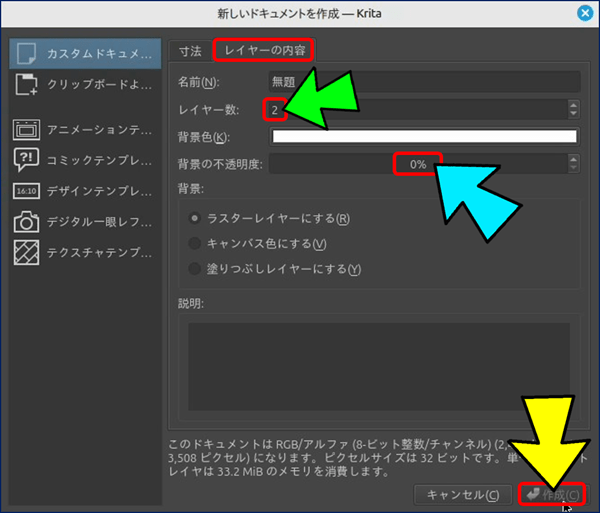Select the Comic Templates speech-bubble icon

[x=27, y=159]
